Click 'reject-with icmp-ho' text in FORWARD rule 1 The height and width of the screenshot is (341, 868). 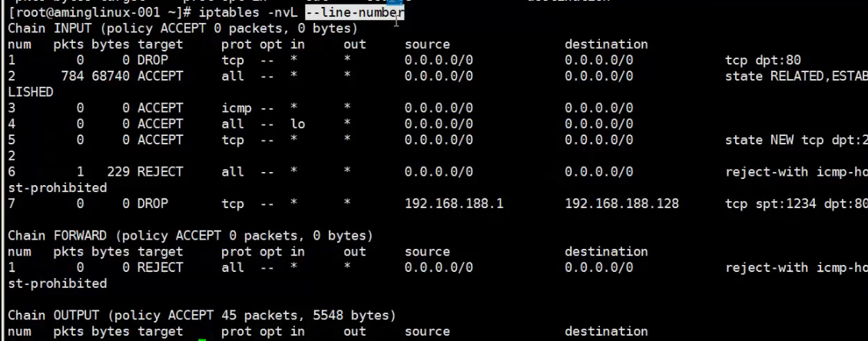796,268
